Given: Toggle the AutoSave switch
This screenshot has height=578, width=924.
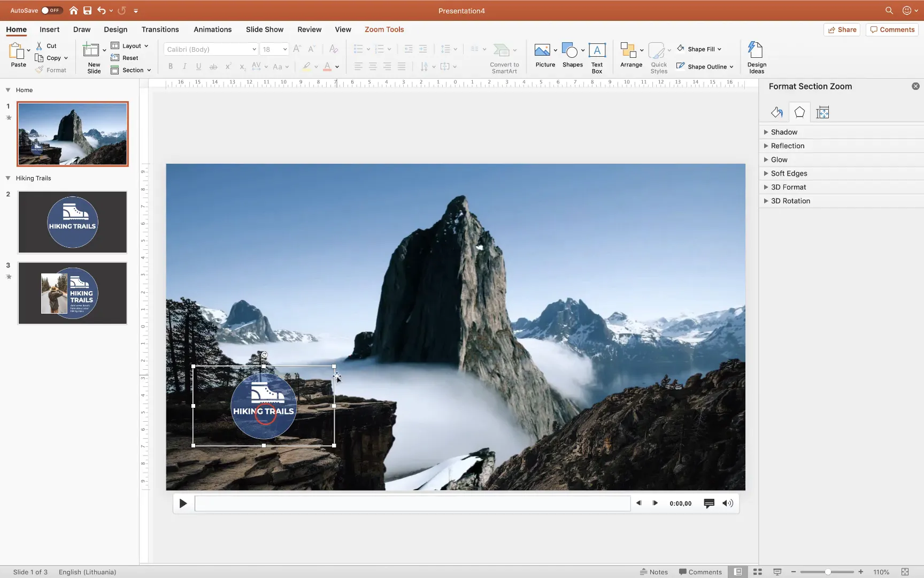Looking at the screenshot, I should (x=52, y=10).
